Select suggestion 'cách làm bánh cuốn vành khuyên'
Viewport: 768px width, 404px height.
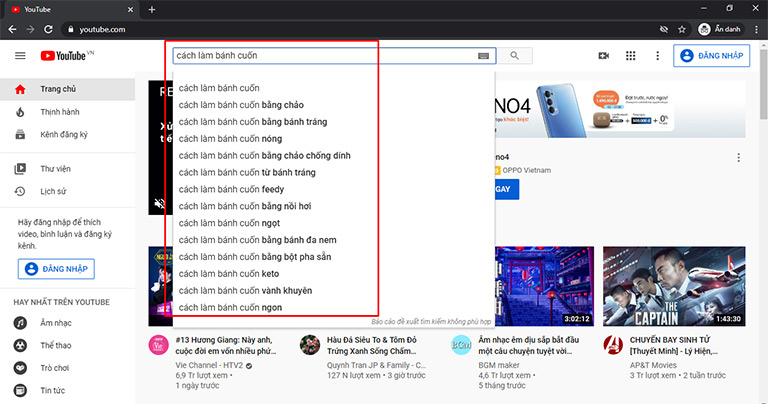(334, 290)
